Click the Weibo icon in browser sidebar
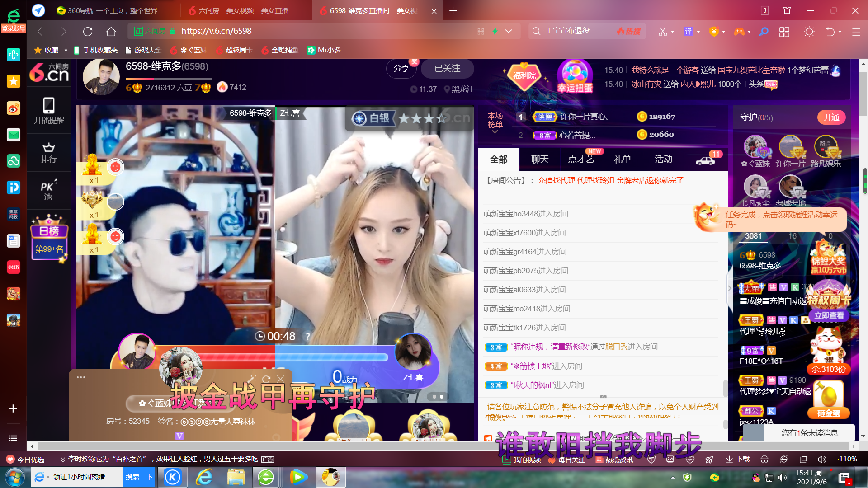 pos(14,108)
